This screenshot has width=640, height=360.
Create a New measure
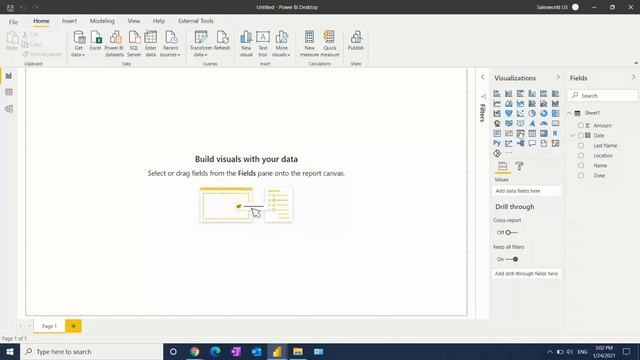(309, 43)
